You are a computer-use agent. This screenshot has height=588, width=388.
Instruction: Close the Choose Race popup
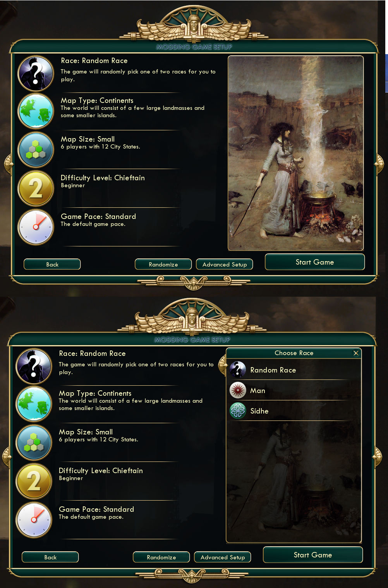[356, 353]
